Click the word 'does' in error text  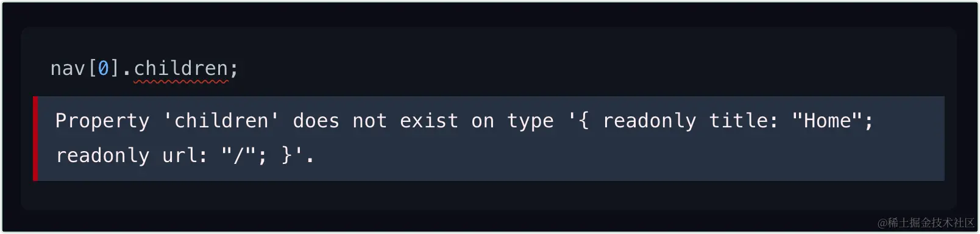coord(316,120)
